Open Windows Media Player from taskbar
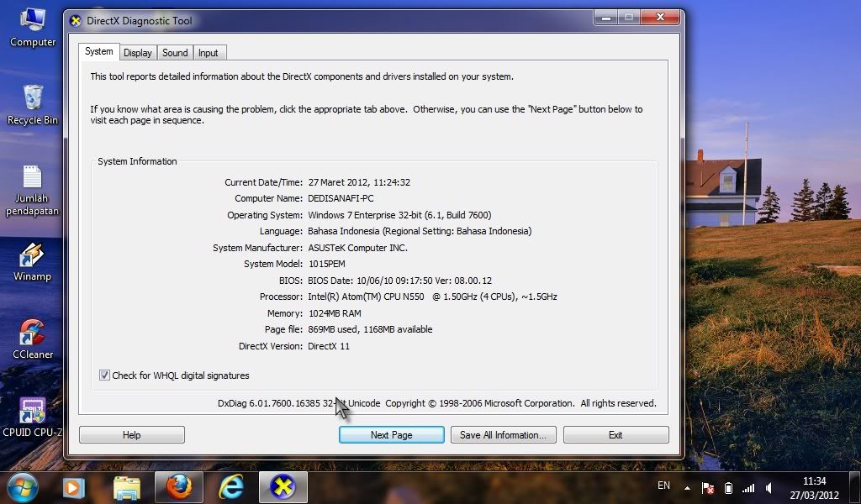 pos(74,487)
